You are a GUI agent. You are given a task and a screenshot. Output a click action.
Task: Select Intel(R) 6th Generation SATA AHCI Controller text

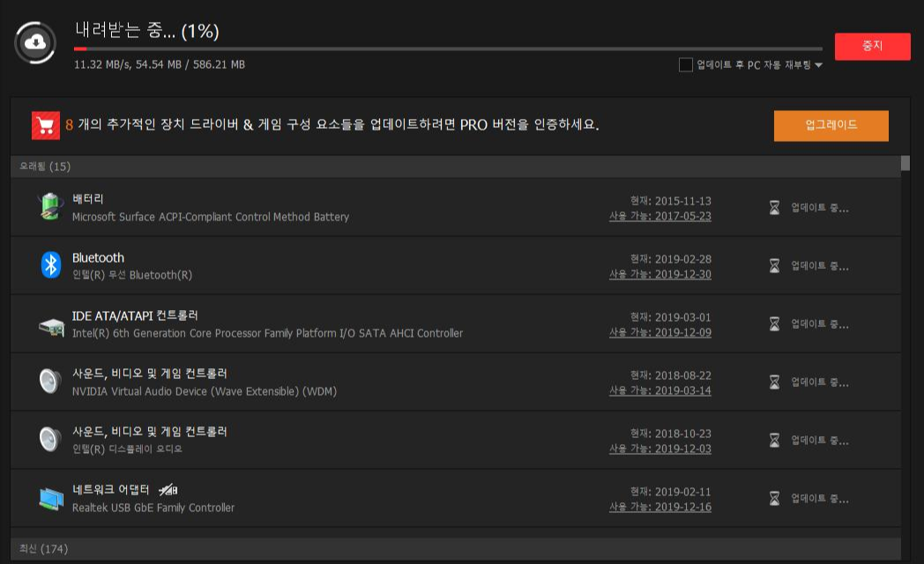pos(267,333)
